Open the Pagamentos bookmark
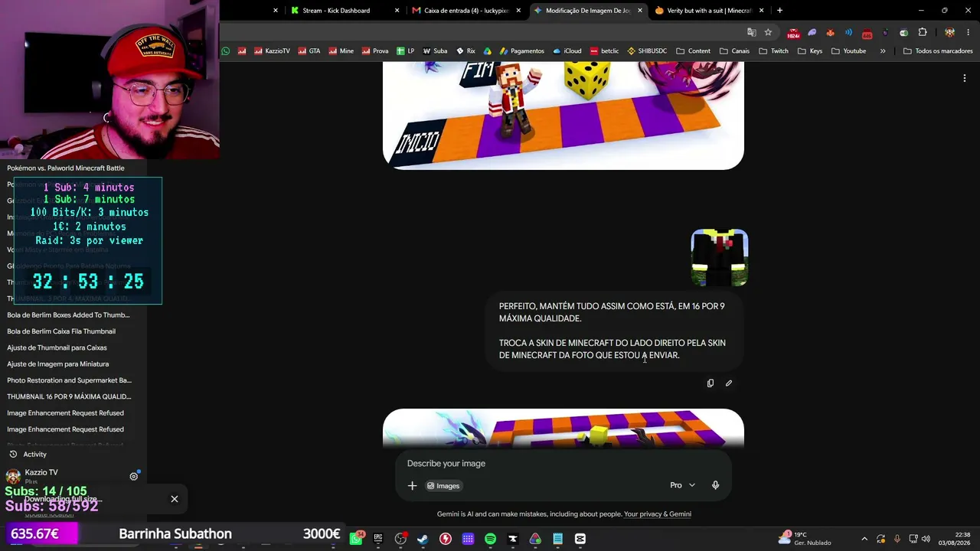 521,51
